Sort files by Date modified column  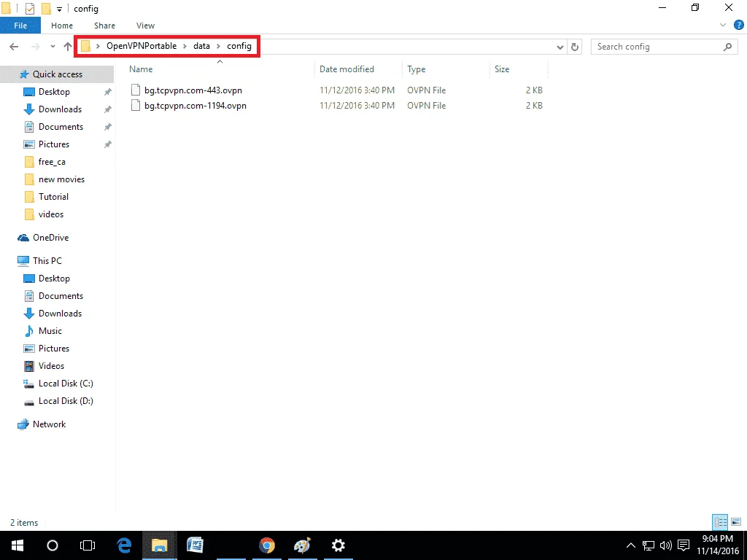347,69
